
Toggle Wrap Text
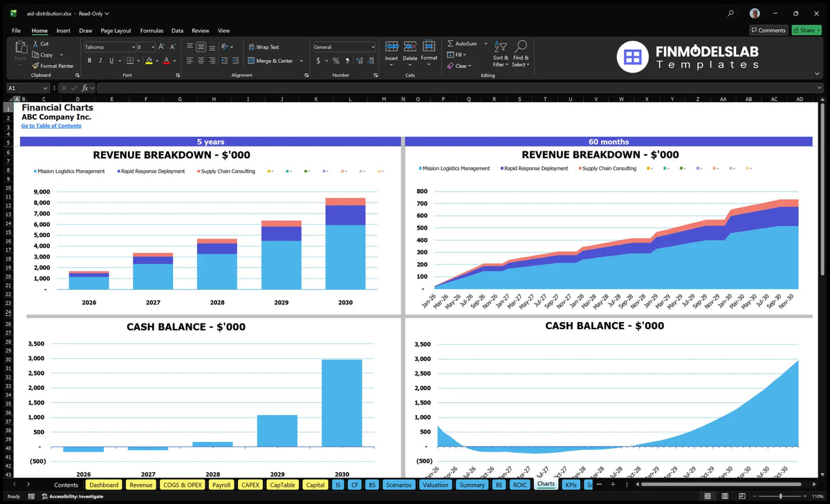pyautogui.click(x=264, y=47)
